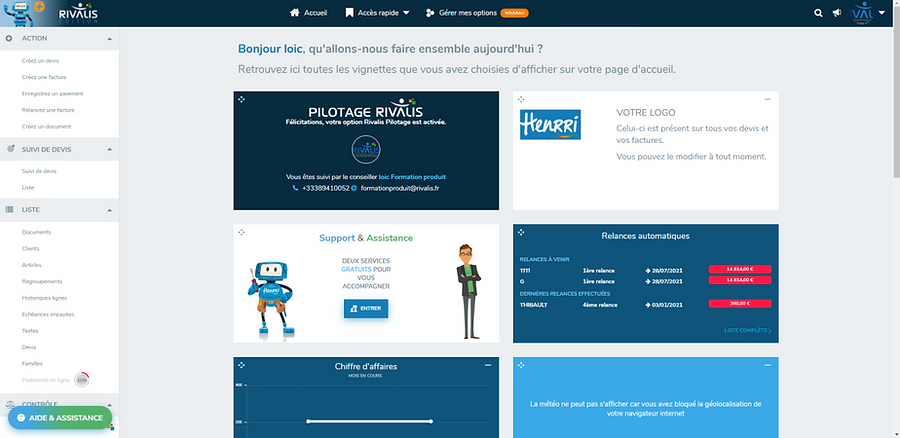
Task: Open the megaphone announcements icon
Action: 837,13
